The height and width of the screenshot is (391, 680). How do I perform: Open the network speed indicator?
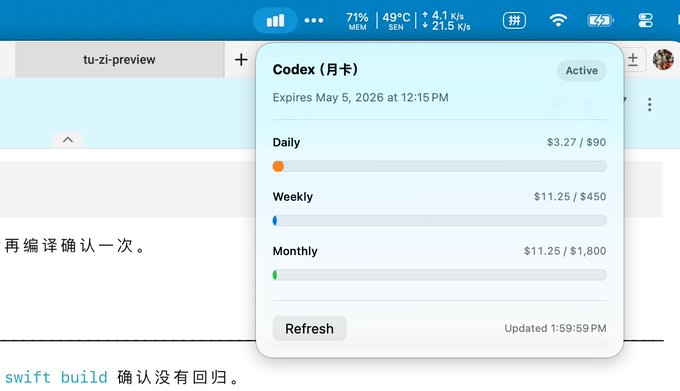446,21
